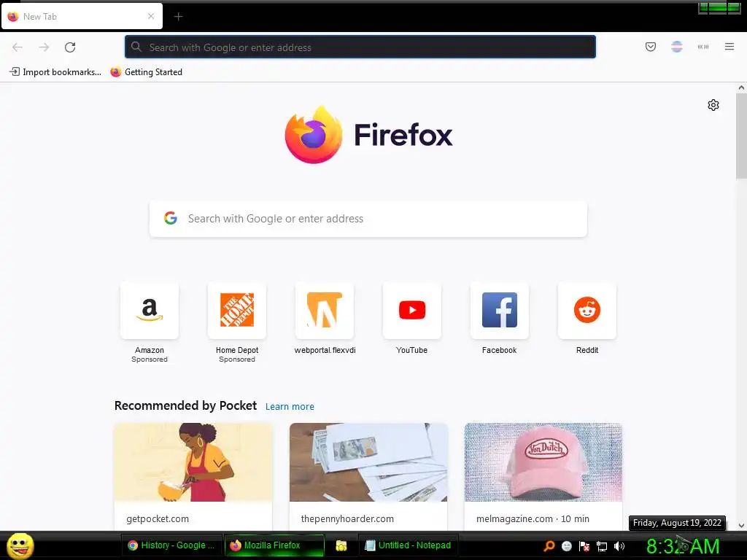Screen dimensions: 747x560
Task: Click the extension icon beside the menu
Action: pos(703,47)
